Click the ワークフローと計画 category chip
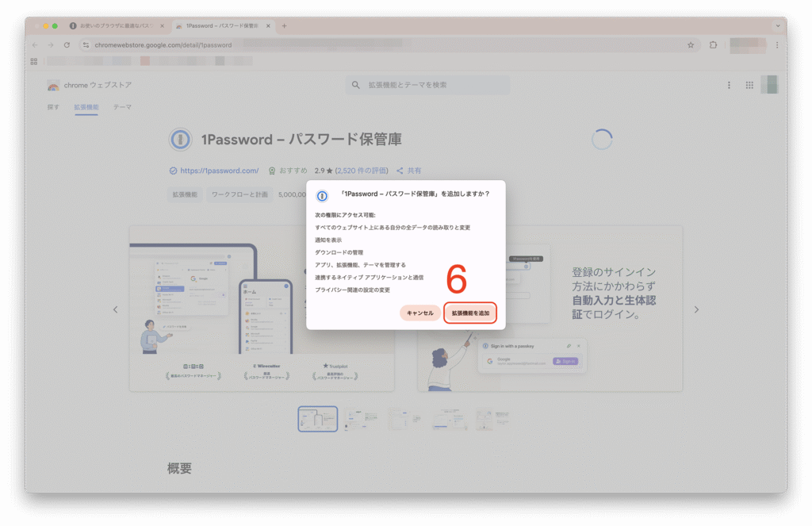 239,194
